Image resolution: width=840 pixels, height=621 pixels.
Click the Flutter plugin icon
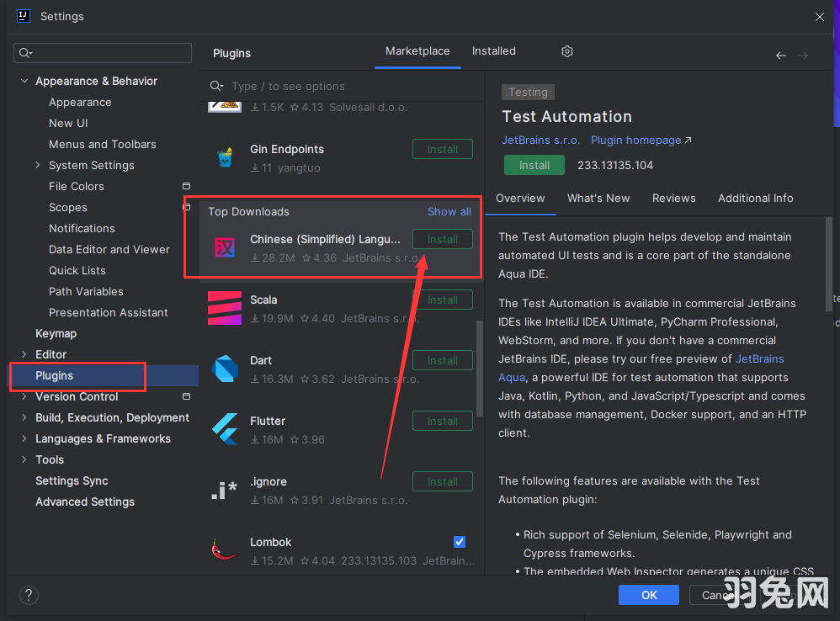225,429
